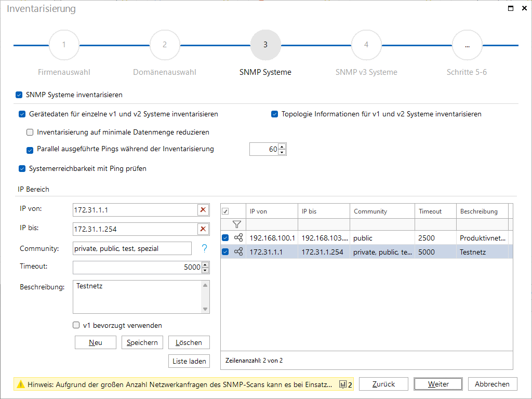
Task: Click the Liste laden button
Action: point(189,361)
